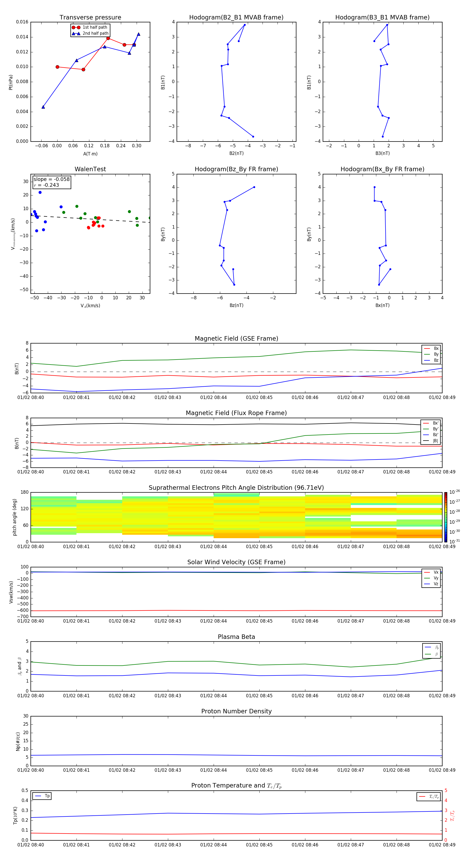
Task: Click the 'Vsw(km/s)' axis label
Action: click(x=11, y=592)
